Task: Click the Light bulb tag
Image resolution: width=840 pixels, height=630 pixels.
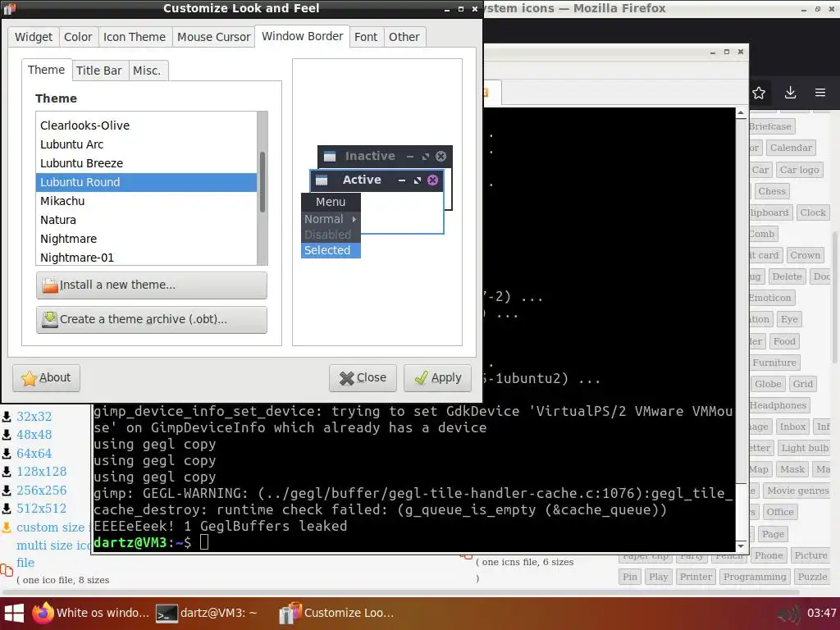Action: 805,448
